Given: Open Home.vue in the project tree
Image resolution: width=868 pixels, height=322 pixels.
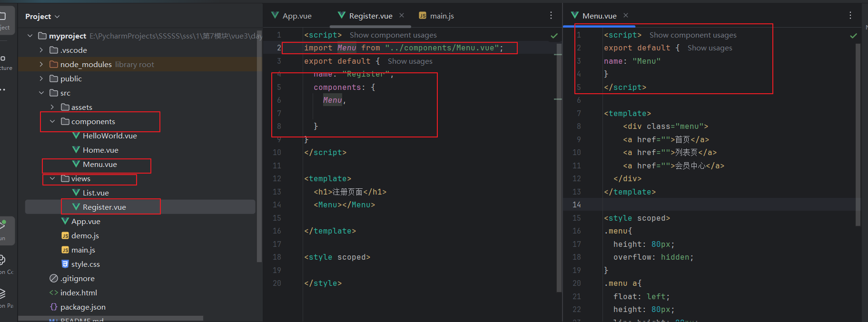Looking at the screenshot, I should point(100,150).
